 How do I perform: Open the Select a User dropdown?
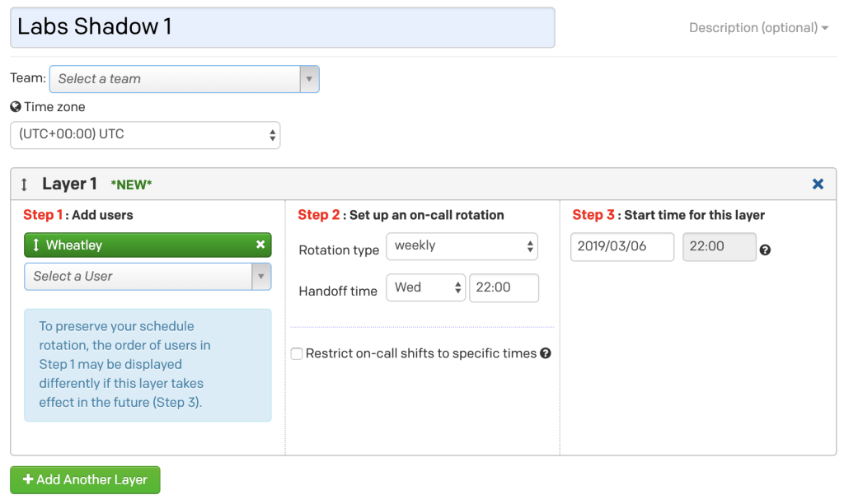pyautogui.click(x=148, y=277)
